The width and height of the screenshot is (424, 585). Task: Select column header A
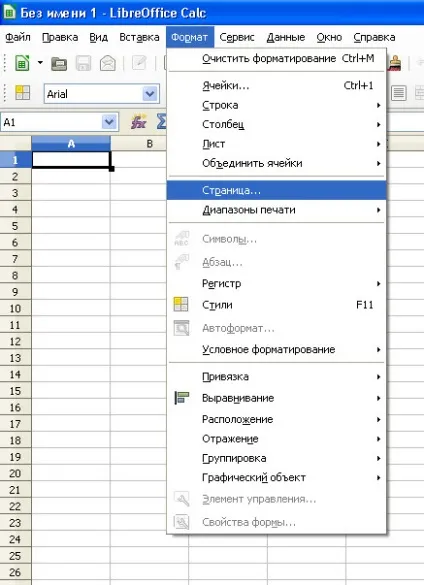pyautogui.click(x=71, y=144)
